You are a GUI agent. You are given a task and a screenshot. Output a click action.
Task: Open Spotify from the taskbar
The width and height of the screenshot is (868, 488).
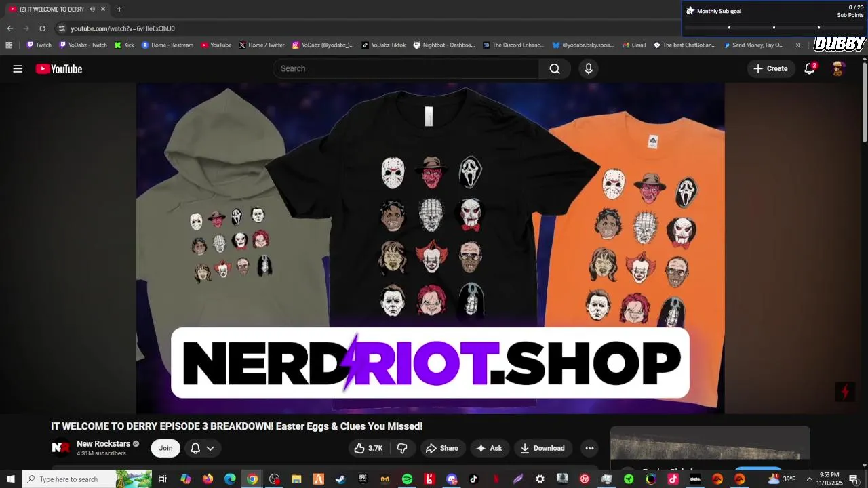click(x=407, y=479)
